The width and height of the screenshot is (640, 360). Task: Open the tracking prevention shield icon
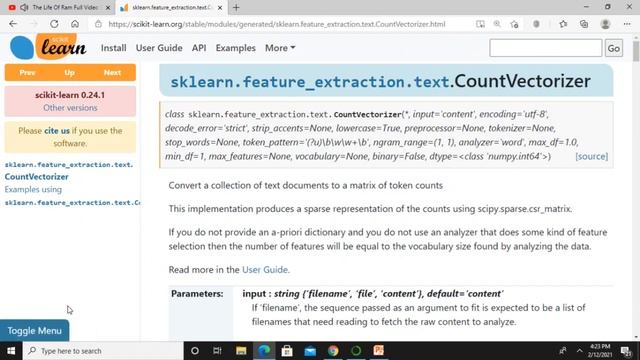pos(536,24)
